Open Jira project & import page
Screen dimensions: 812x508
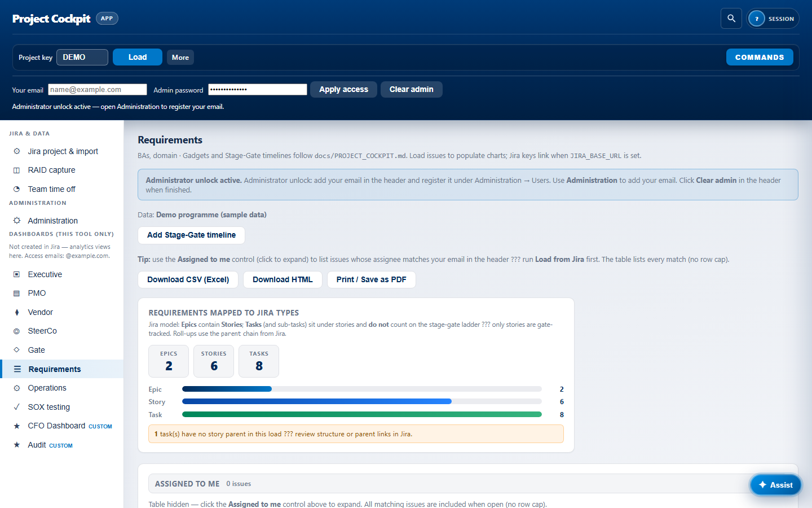[x=62, y=151]
